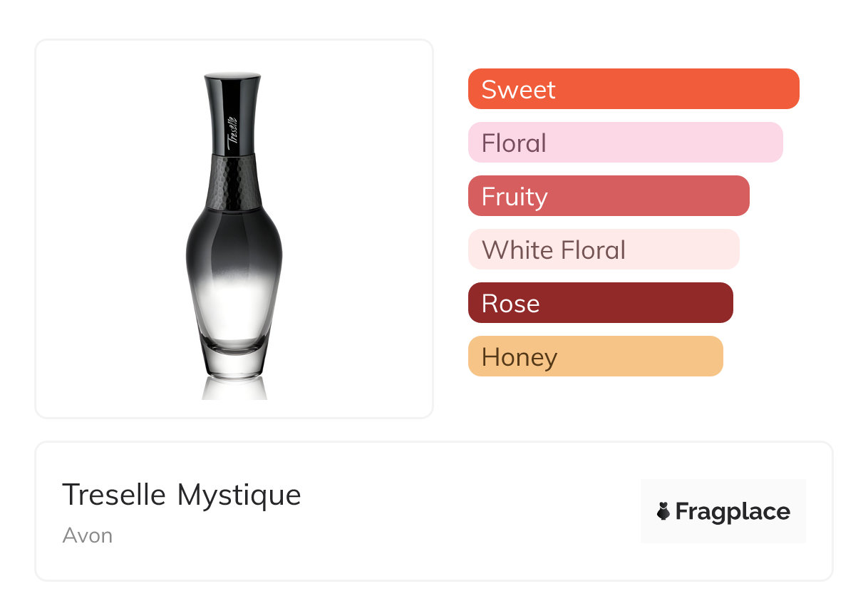Choose the White Floral accord bar
This screenshot has height=616, width=868.
603,250
